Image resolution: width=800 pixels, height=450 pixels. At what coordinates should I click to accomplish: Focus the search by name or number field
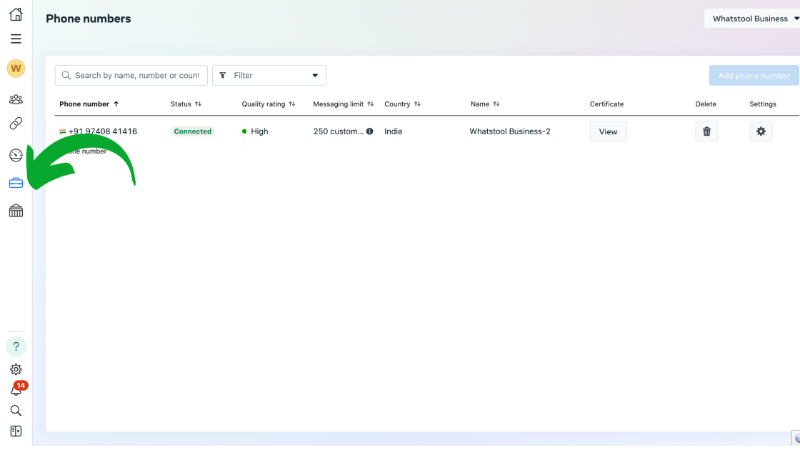(x=136, y=75)
